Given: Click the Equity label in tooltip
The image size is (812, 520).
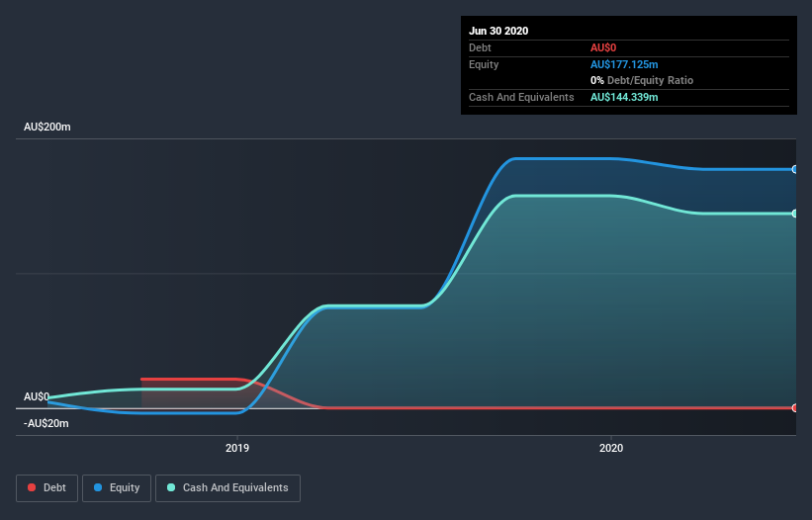Looking at the screenshot, I should (484, 64).
